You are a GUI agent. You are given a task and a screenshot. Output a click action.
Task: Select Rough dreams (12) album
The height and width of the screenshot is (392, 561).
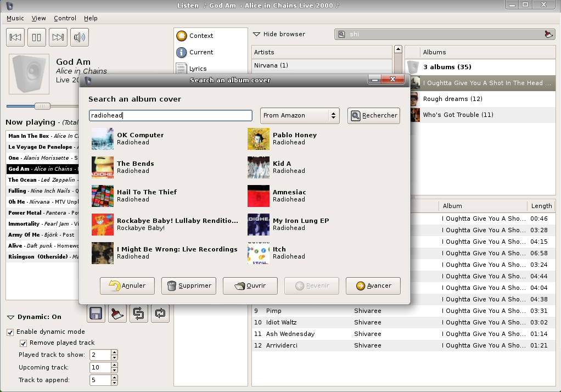[x=483, y=99]
